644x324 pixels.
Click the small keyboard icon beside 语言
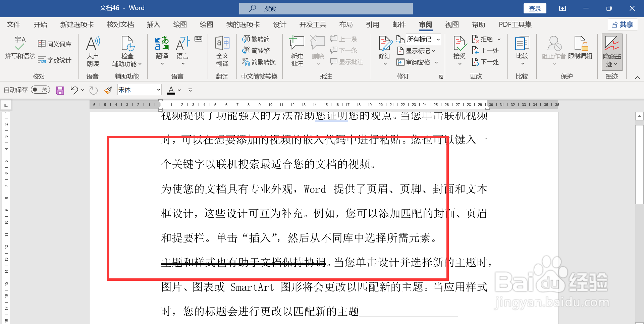[198, 39]
